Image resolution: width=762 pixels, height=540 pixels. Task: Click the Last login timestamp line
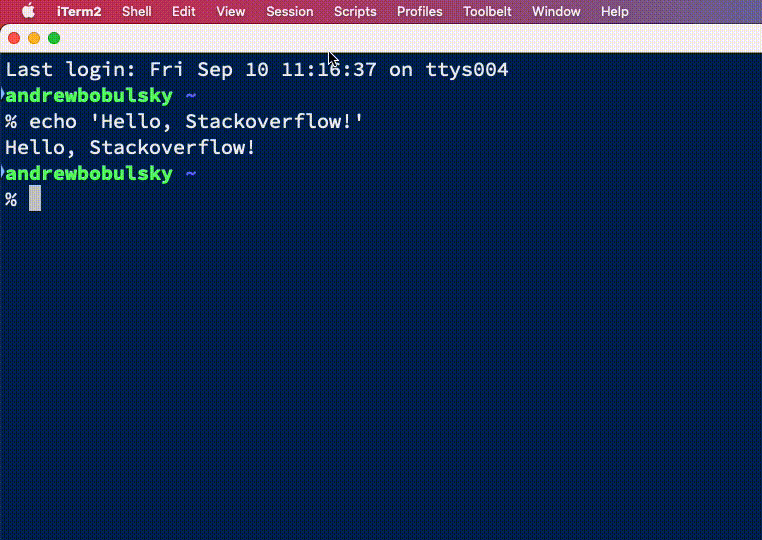pyautogui.click(x=257, y=70)
